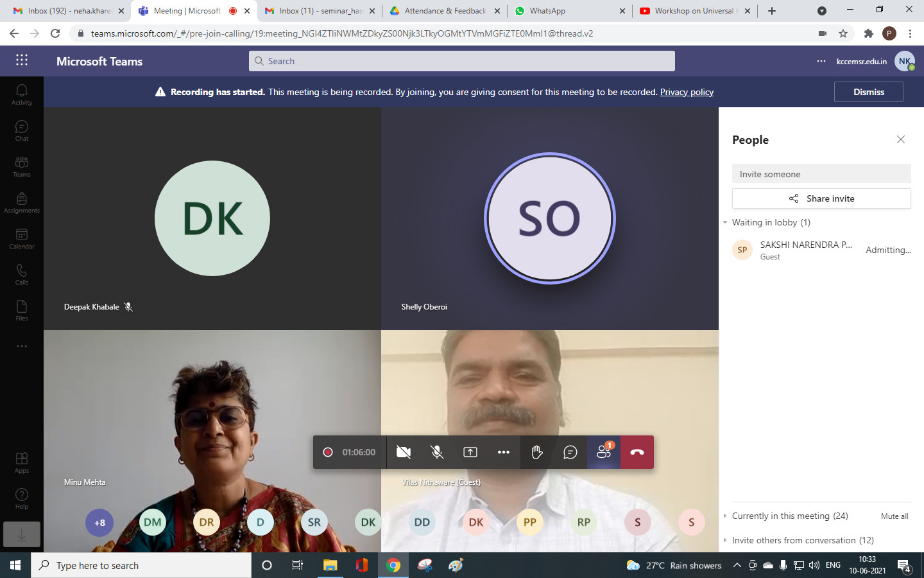
Task: Open more actions in meeting toolbar
Action: tap(504, 452)
